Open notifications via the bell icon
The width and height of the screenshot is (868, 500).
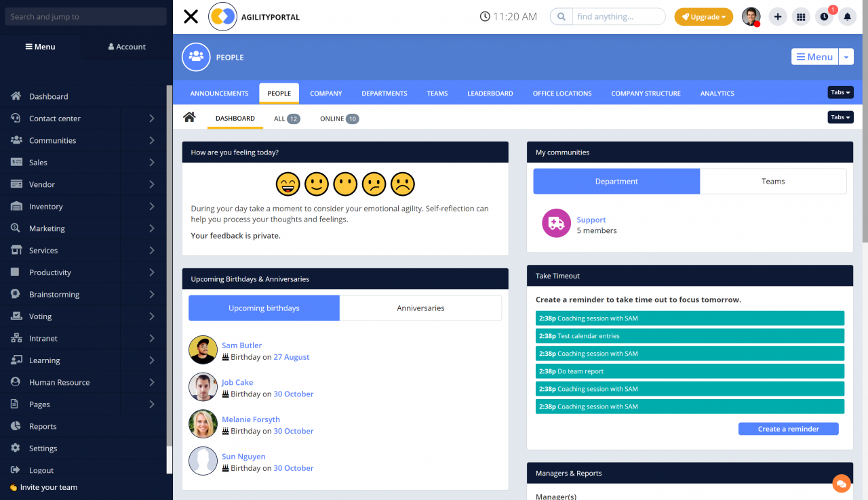(x=847, y=16)
